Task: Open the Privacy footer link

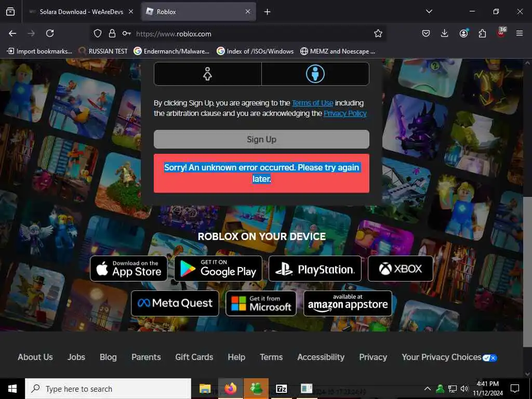Action: pos(373,357)
